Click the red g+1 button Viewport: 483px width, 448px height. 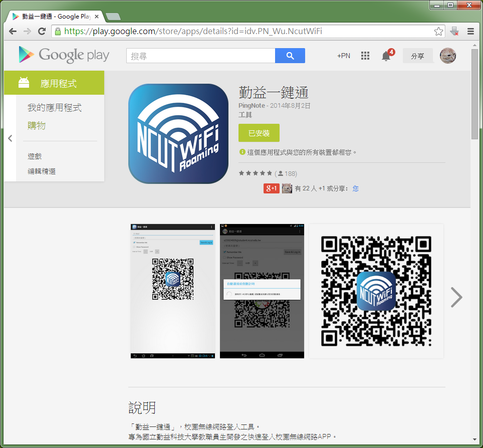pyautogui.click(x=272, y=188)
